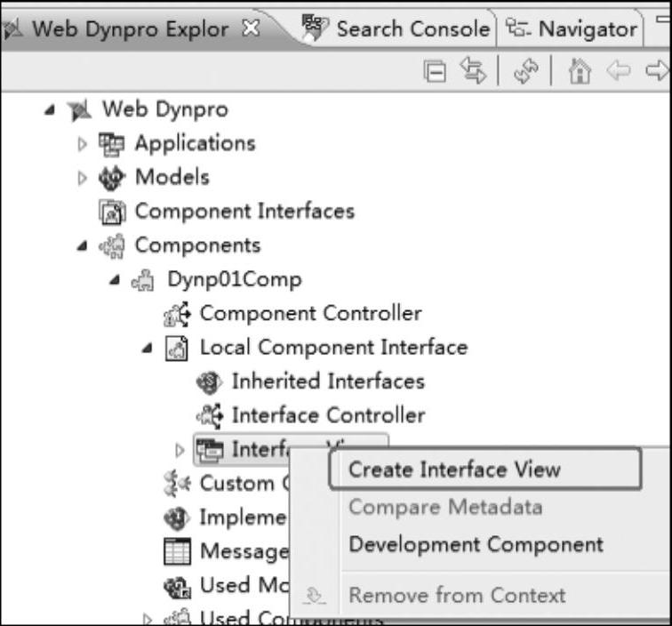The height and width of the screenshot is (626, 672).
Task: Collapse the Components node
Action: tap(82, 245)
